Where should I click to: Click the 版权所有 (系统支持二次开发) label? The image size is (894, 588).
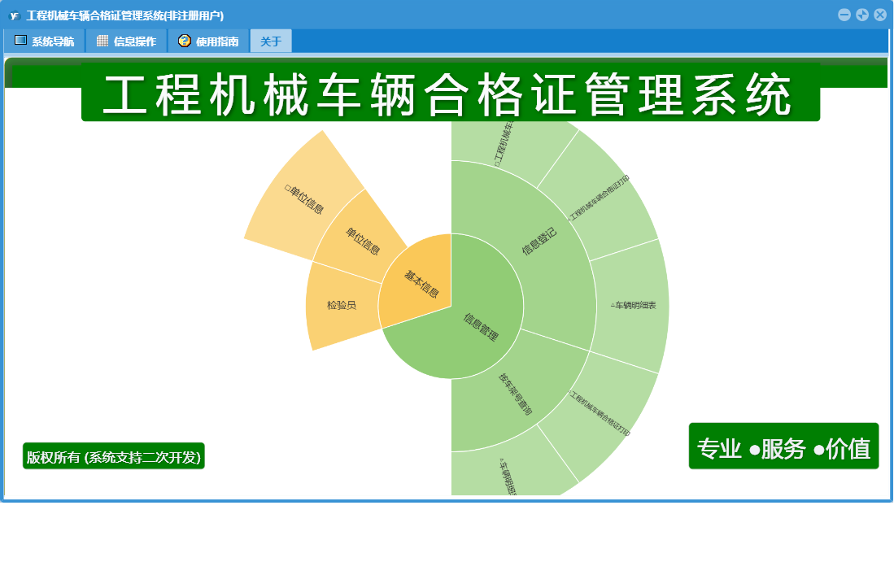coord(113,457)
